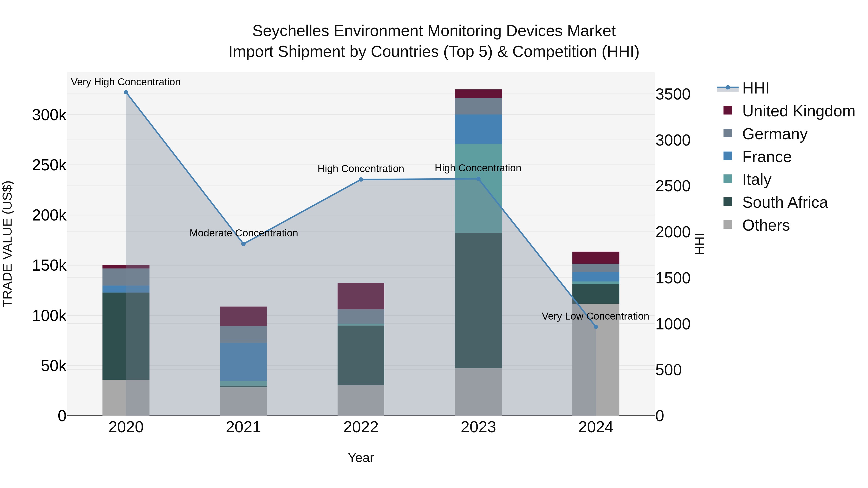868x488 pixels.
Task: Click the 2022 Others bar segment
Action: [x=361, y=400]
